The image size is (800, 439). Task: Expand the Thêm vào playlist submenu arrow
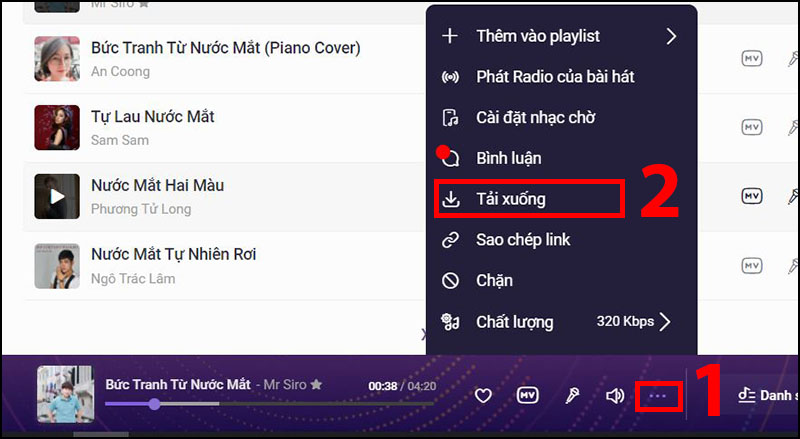pyautogui.click(x=670, y=36)
